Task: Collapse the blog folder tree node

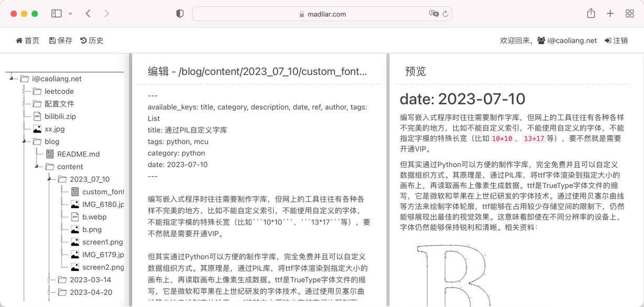Action: [x=24, y=141]
